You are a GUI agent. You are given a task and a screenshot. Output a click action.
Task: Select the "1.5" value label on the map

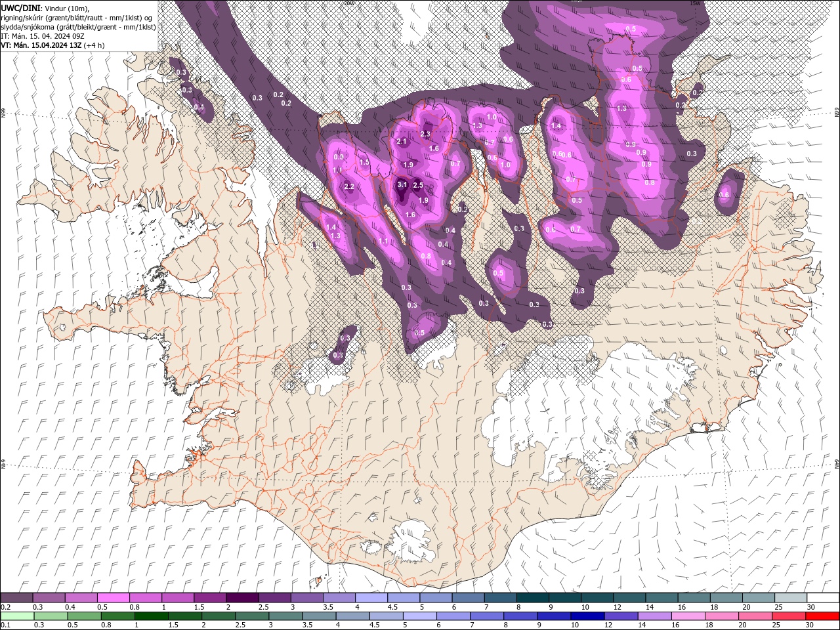coord(364,162)
